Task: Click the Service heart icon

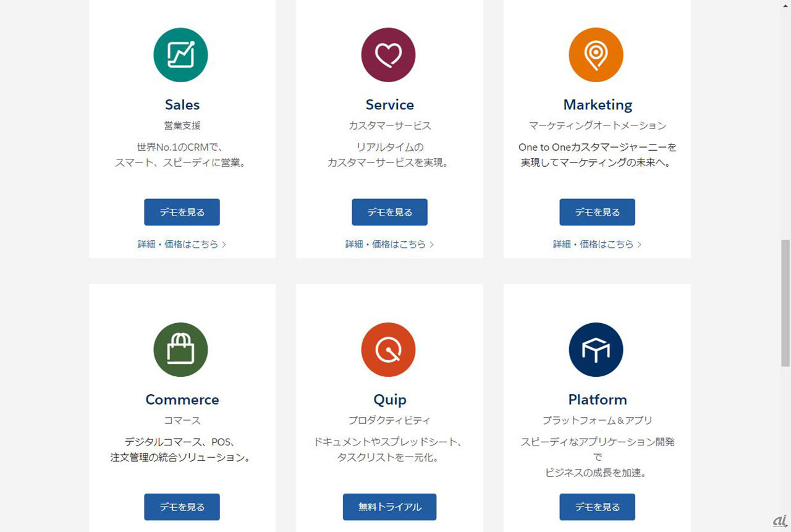Action: (388, 55)
